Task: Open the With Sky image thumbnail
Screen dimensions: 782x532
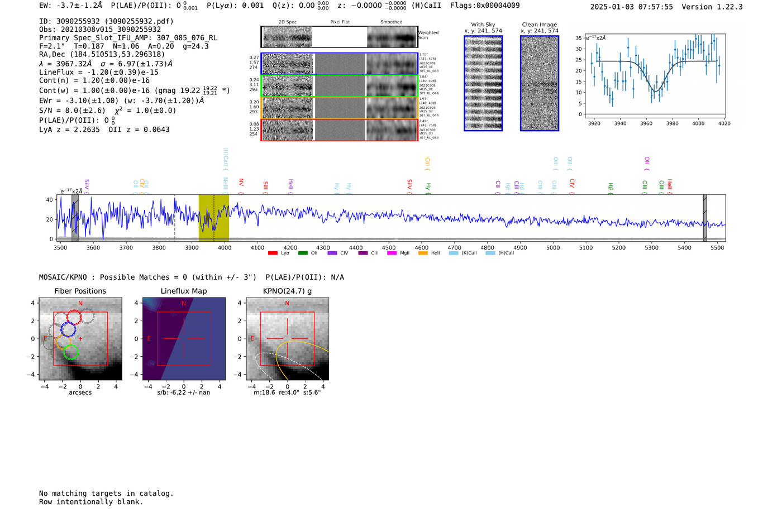Action: (483, 83)
